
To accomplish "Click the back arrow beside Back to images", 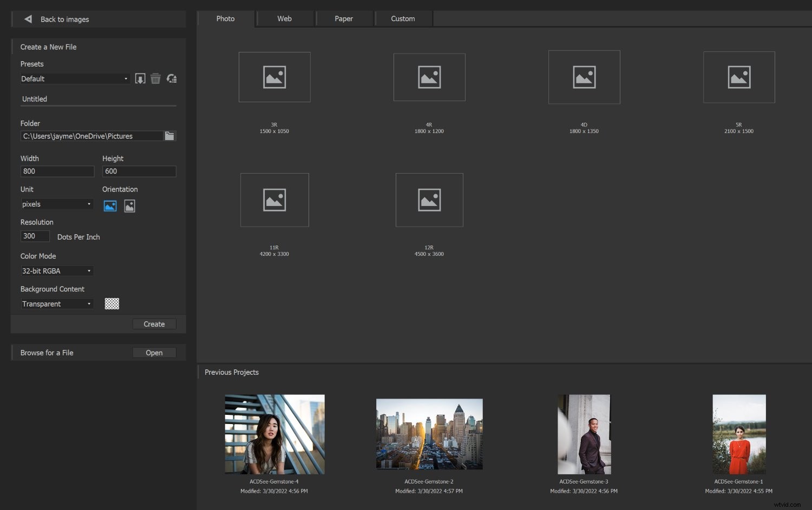I will (x=27, y=19).
